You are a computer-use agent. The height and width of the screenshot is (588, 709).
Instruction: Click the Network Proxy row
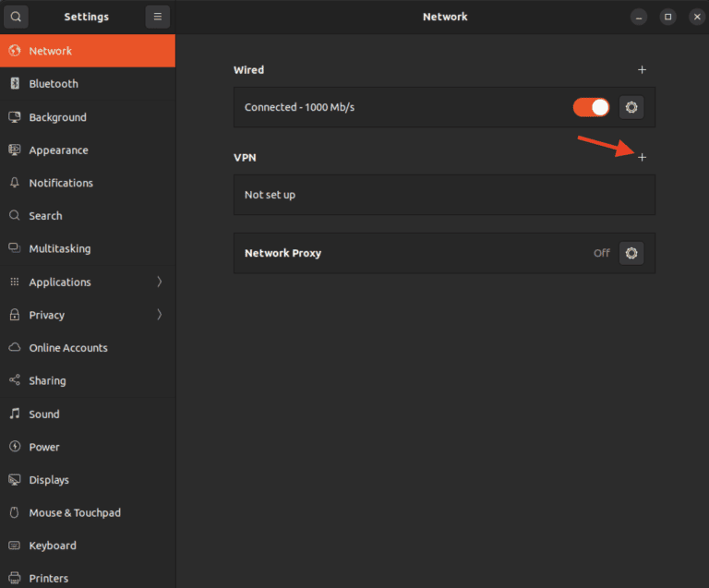click(x=415, y=253)
